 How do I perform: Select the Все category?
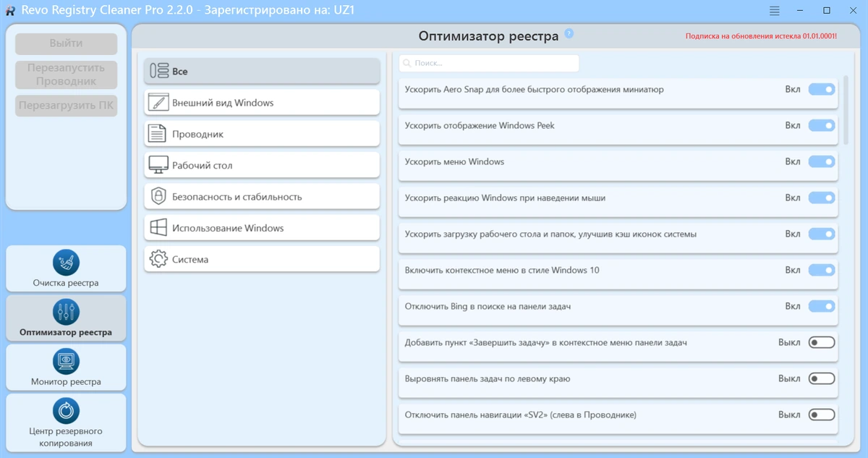(262, 71)
